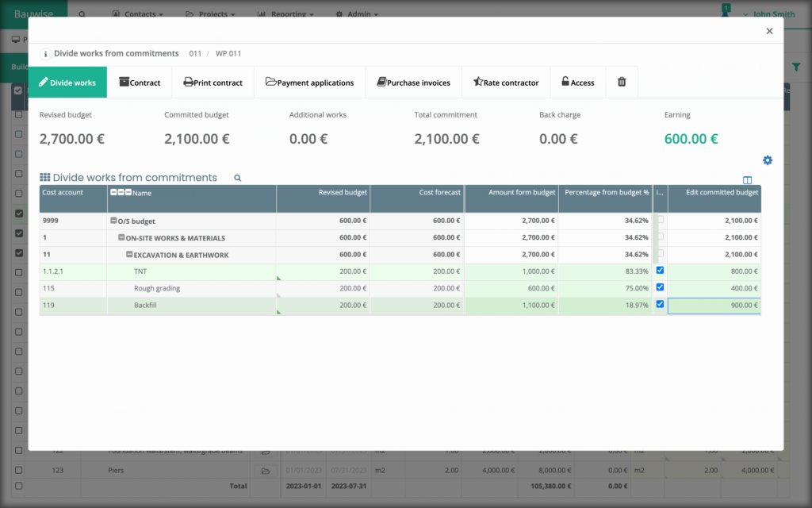Screen dimensions: 812x508
Task: Click Edit committed budget column header
Action: click(x=714, y=198)
